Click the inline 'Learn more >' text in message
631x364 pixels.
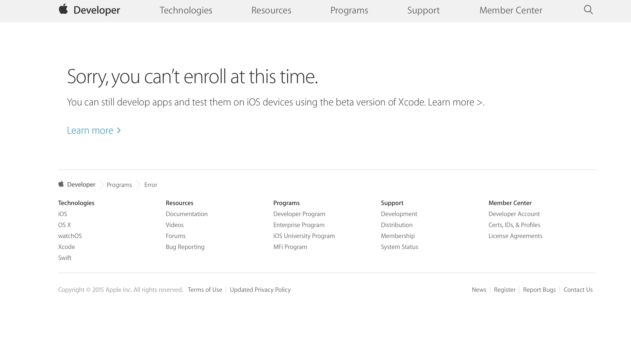coord(455,102)
